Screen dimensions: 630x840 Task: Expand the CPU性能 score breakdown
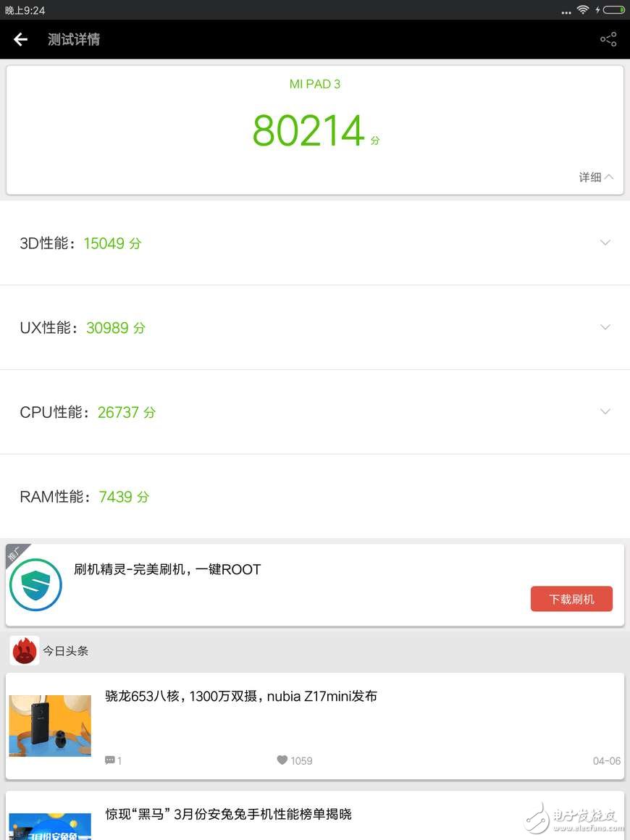point(605,411)
